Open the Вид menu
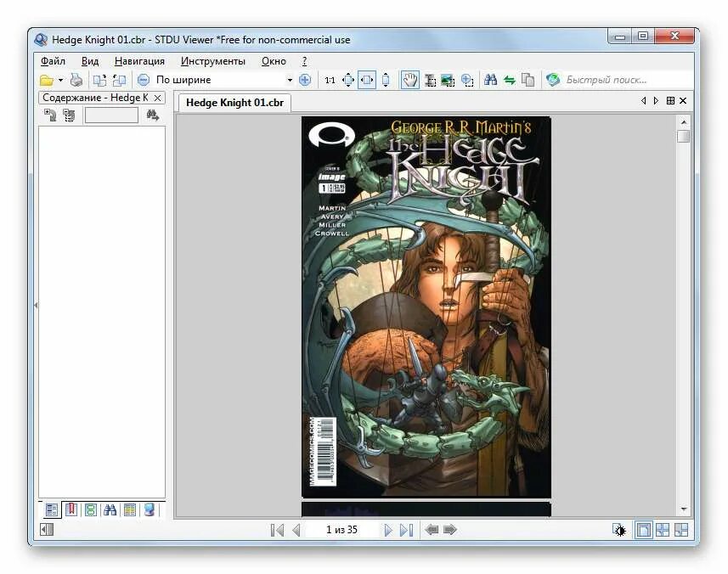The image size is (728, 574). (x=90, y=61)
